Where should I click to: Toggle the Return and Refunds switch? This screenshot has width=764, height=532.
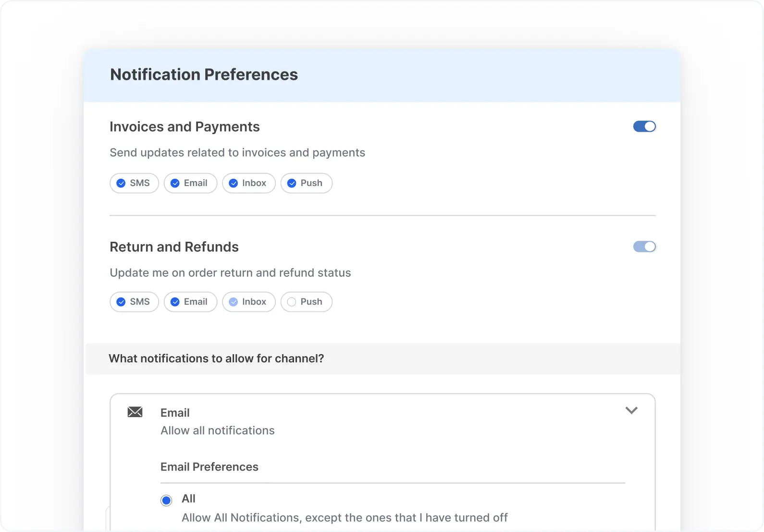point(644,247)
